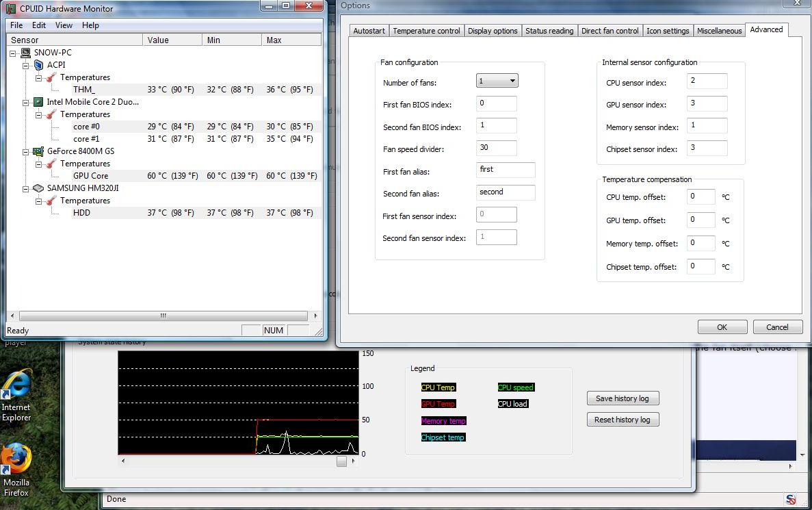Collapse the Intel Mobile Core 2 Duo node
Image resolution: width=812 pixels, height=510 pixels.
25,103
